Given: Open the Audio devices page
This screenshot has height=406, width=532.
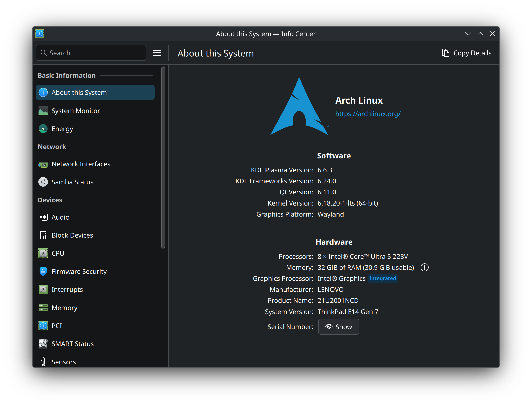Looking at the screenshot, I should tap(95, 217).
